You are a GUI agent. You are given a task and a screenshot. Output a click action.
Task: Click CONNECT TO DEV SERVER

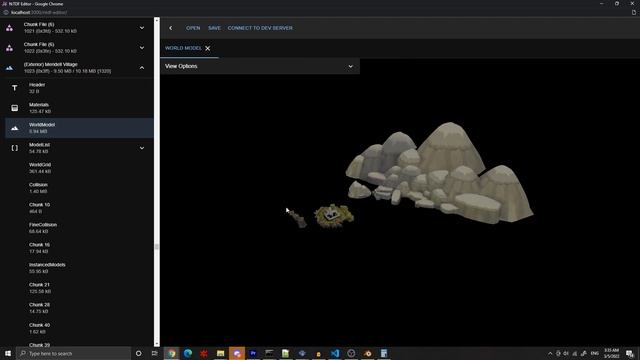pyautogui.click(x=260, y=28)
